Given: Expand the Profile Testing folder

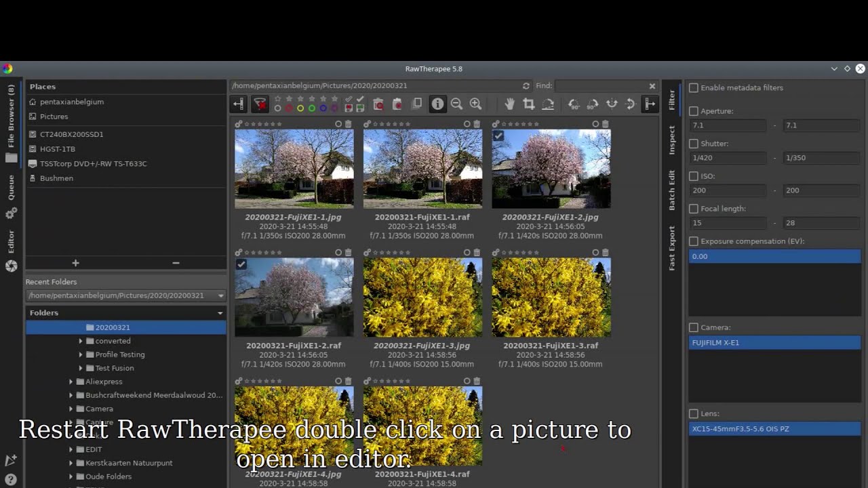Looking at the screenshot, I should click(81, 354).
